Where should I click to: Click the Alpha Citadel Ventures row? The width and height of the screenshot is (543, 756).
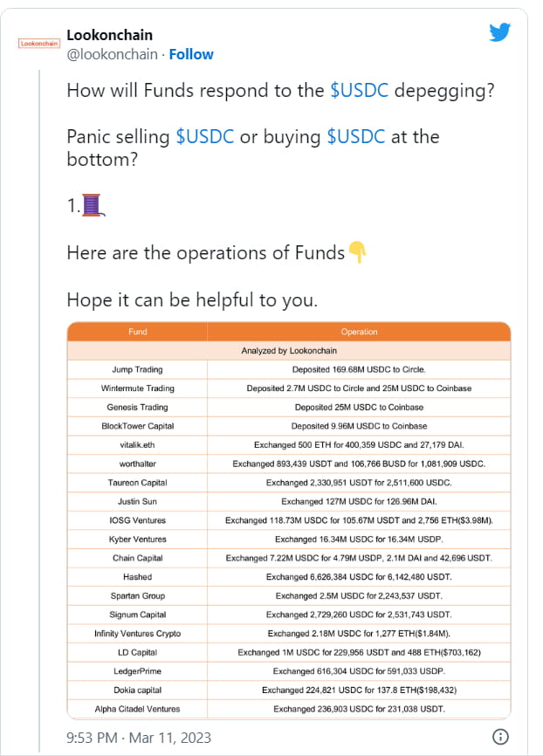pos(289,709)
